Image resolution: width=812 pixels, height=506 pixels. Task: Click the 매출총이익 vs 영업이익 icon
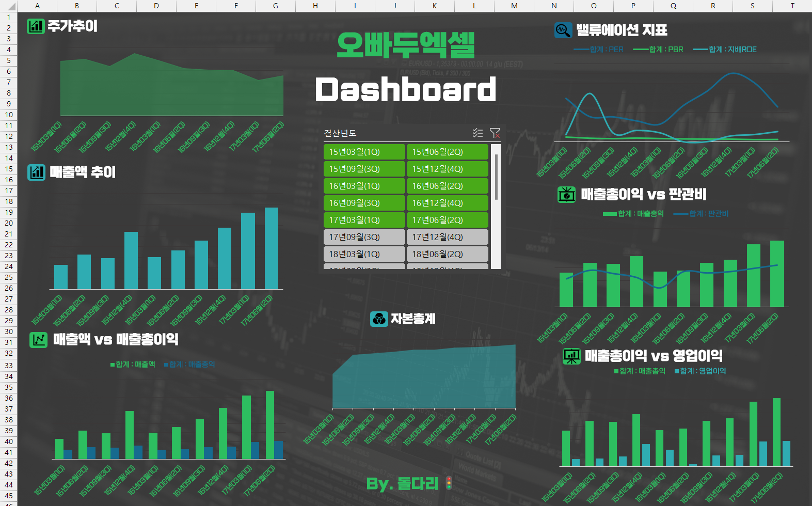tap(571, 356)
